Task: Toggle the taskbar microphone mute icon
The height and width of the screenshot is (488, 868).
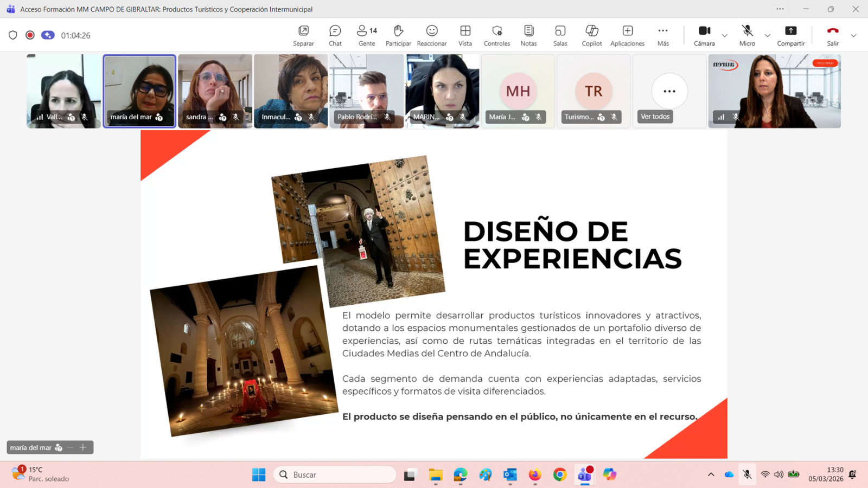Action: point(747,474)
